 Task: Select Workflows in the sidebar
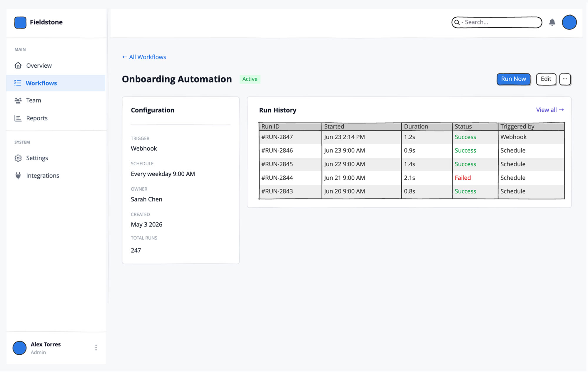click(x=56, y=83)
